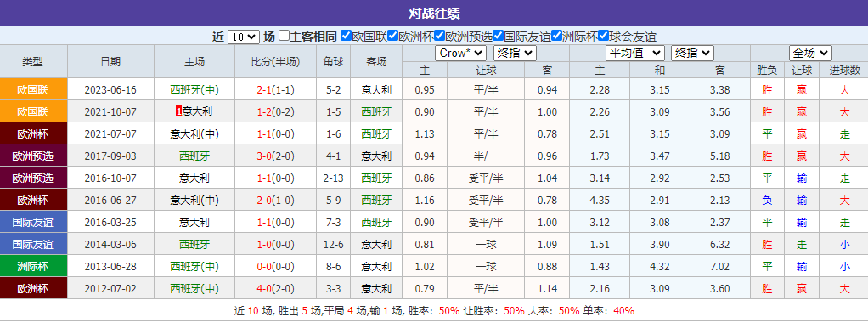Click the away odds value 7.02

[720, 267]
